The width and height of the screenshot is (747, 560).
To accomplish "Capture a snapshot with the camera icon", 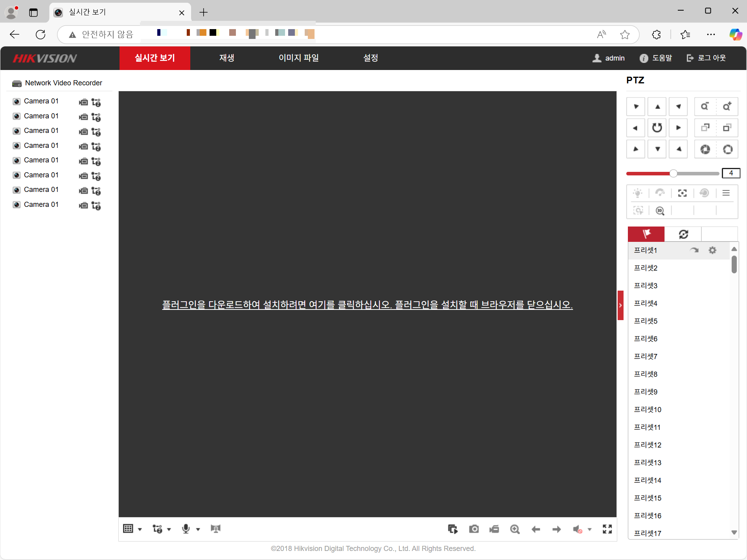I will tap(474, 529).
